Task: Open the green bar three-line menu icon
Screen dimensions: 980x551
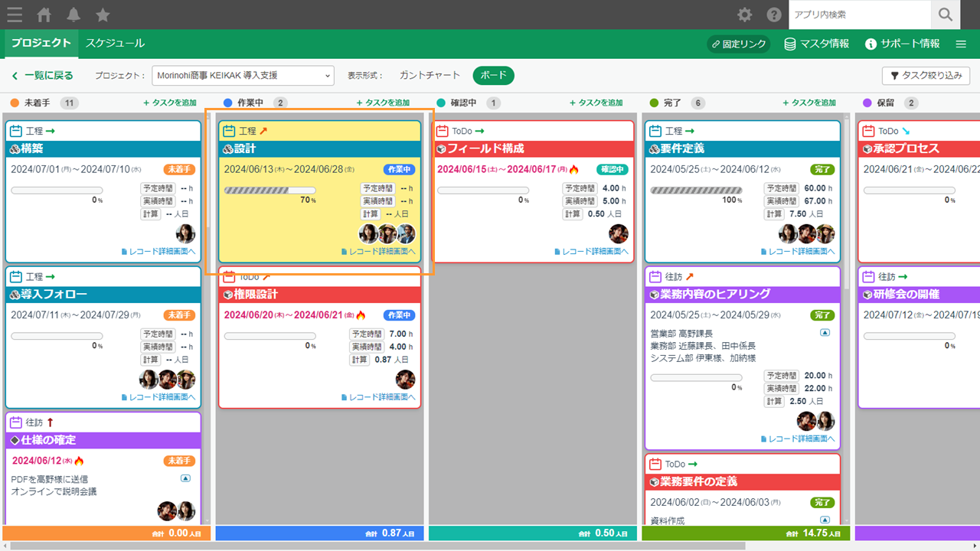Action: (961, 44)
